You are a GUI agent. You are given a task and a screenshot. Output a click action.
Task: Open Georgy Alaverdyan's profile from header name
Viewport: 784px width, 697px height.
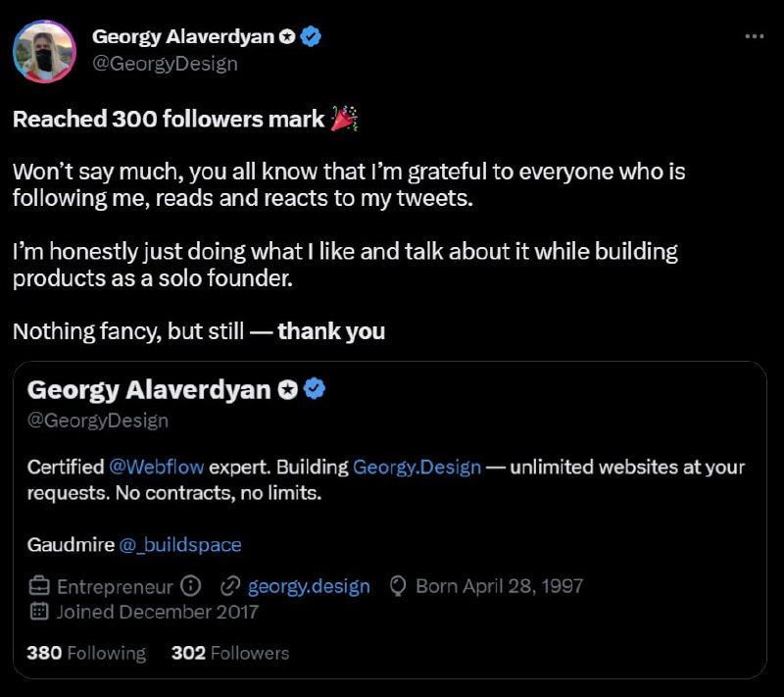click(183, 37)
